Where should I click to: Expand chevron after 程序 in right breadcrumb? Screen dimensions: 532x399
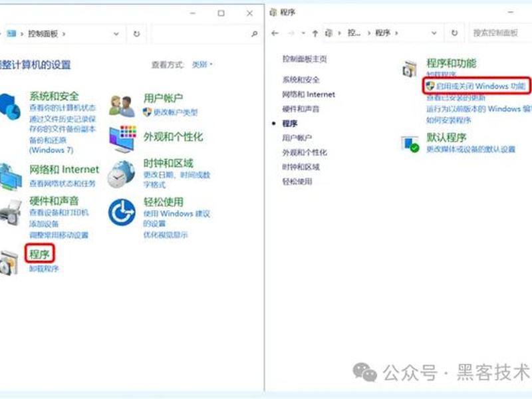396,33
